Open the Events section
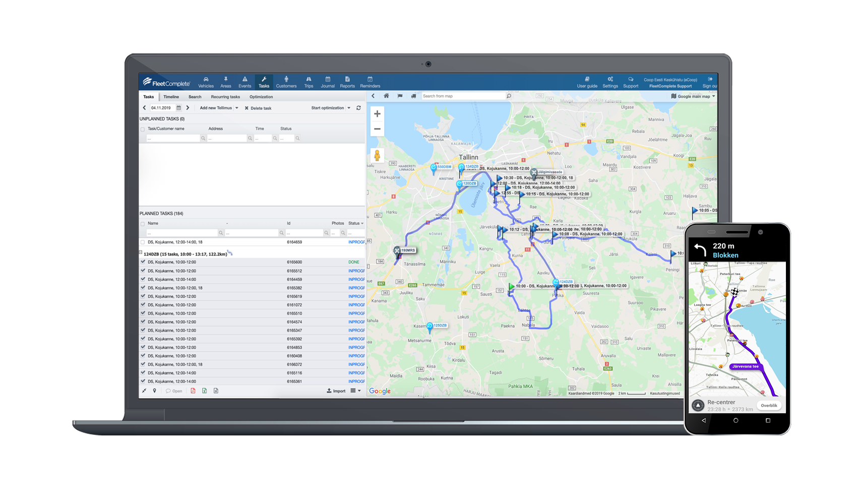 click(x=244, y=82)
